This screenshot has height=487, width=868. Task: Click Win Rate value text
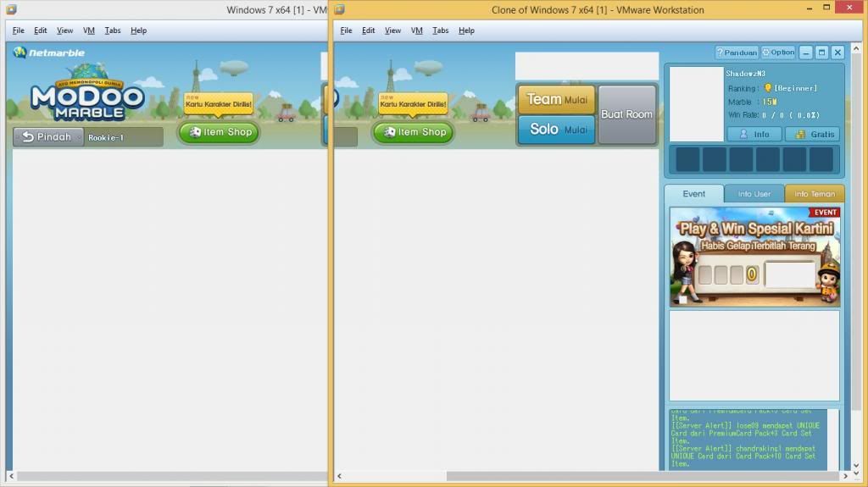point(791,115)
